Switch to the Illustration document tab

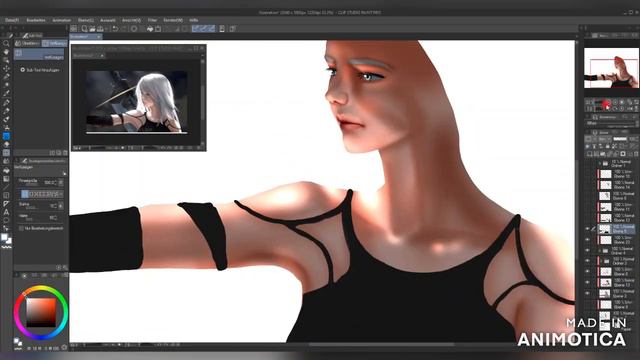(x=86, y=36)
